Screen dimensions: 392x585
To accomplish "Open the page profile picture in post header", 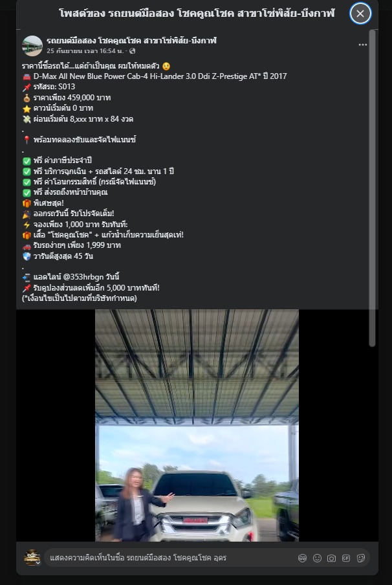I will pos(32,46).
